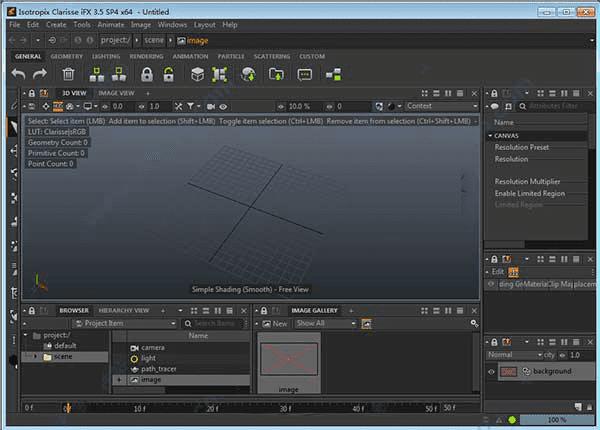Toggle visibility eye of background layer

pos(492,372)
